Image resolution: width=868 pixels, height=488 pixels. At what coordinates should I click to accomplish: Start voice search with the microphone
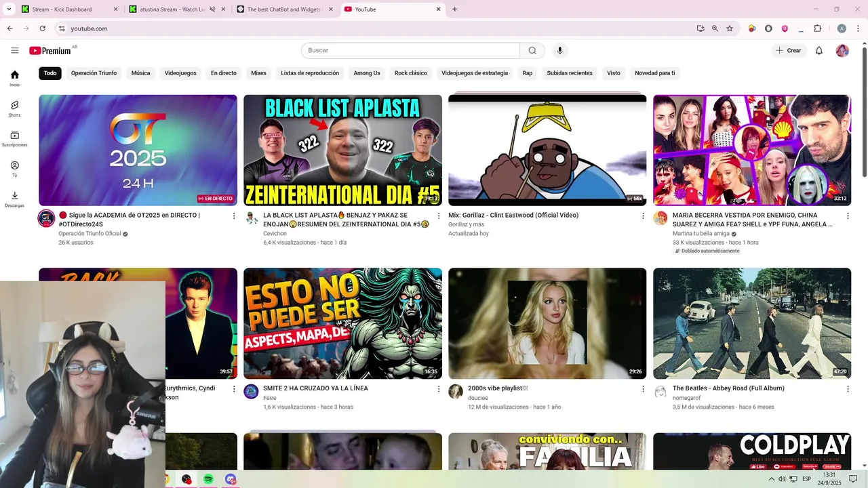559,50
